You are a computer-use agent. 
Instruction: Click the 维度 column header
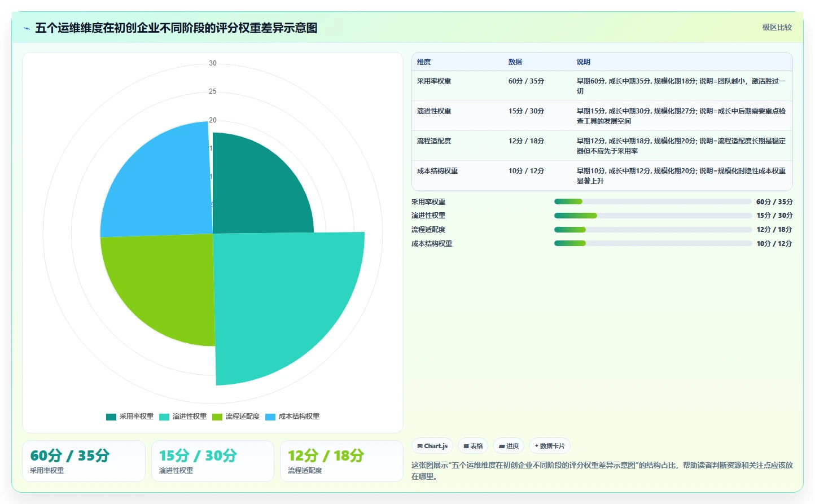[424, 62]
